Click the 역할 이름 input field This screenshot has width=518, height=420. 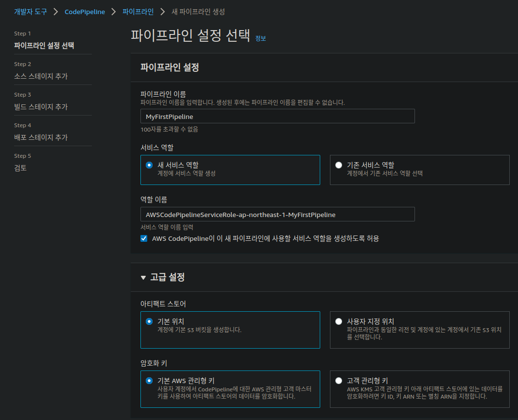[277, 214]
